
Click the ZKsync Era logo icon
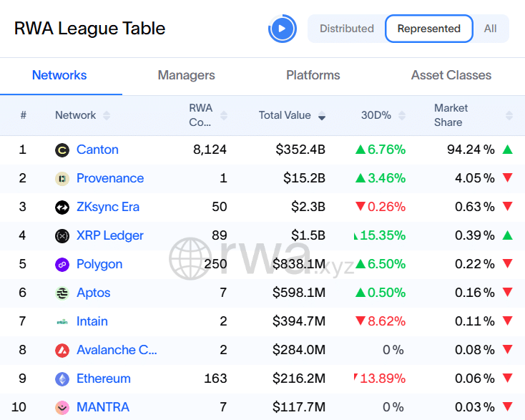pyautogui.click(x=62, y=207)
